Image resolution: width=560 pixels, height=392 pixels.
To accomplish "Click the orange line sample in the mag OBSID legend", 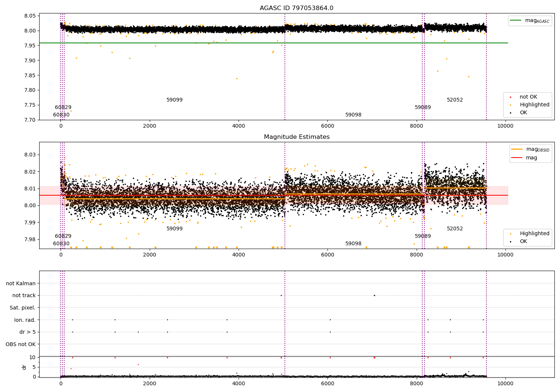I will [517, 149].
